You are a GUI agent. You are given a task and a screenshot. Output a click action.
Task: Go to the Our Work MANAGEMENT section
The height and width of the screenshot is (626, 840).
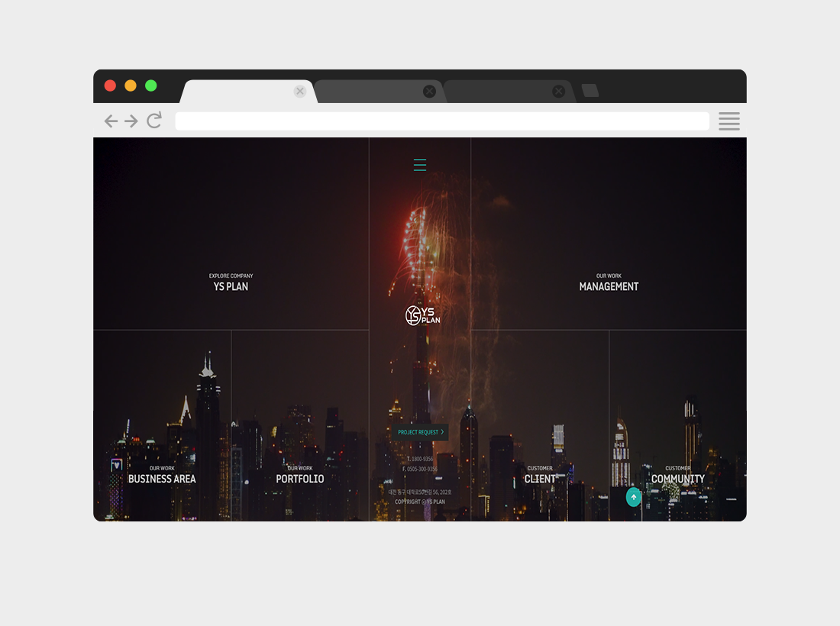(609, 282)
